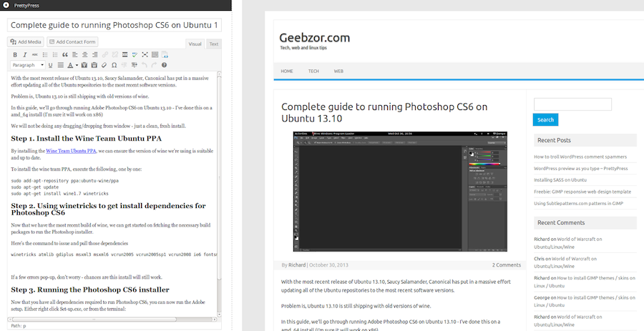Open the 2 Comments link
Image resolution: width=644 pixels, height=331 pixels.
coord(507,265)
